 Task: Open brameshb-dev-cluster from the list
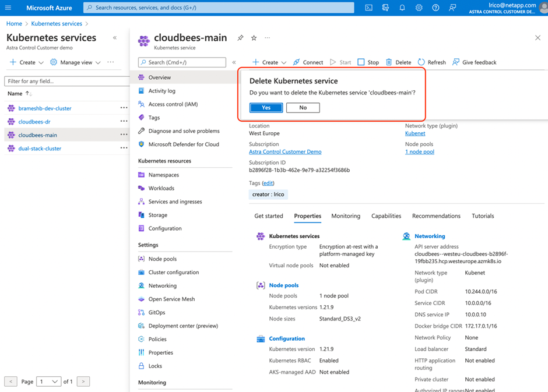pos(45,108)
